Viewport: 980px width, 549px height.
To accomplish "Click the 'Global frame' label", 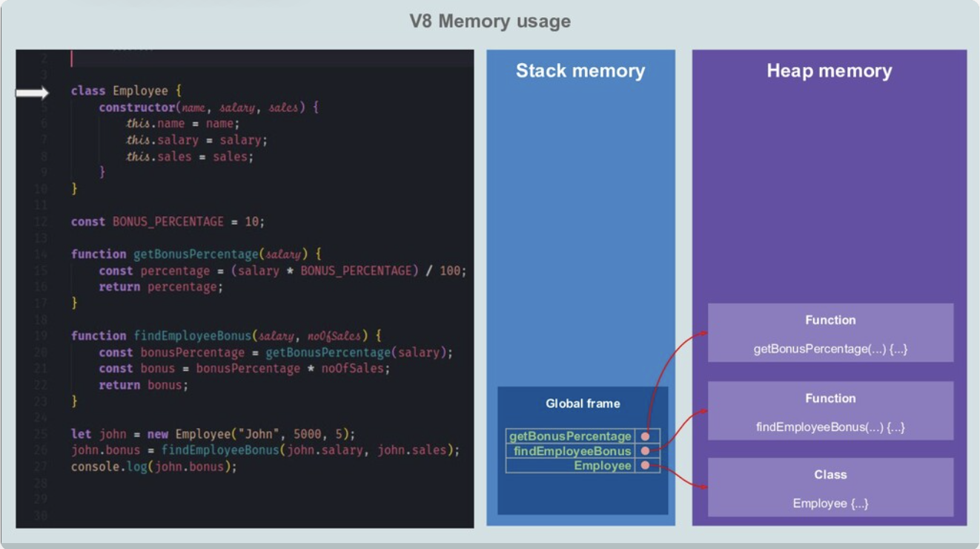I will [583, 404].
